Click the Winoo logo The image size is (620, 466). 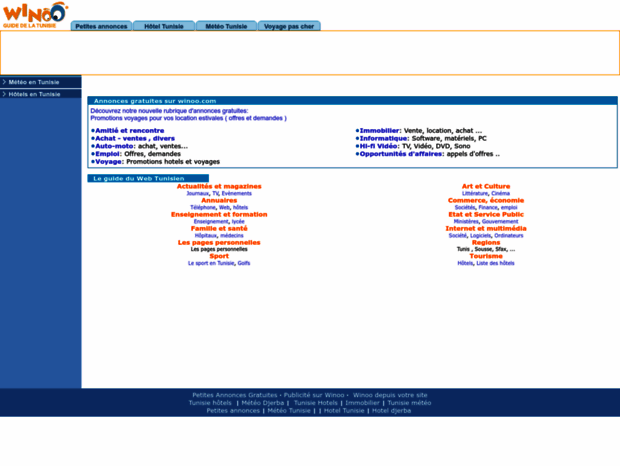tap(35, 15)
